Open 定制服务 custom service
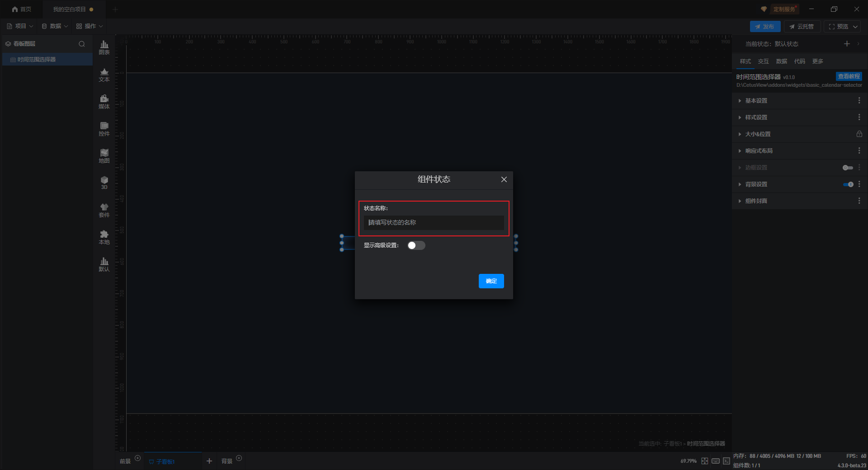The image size is (868, 470). [784, 9]
